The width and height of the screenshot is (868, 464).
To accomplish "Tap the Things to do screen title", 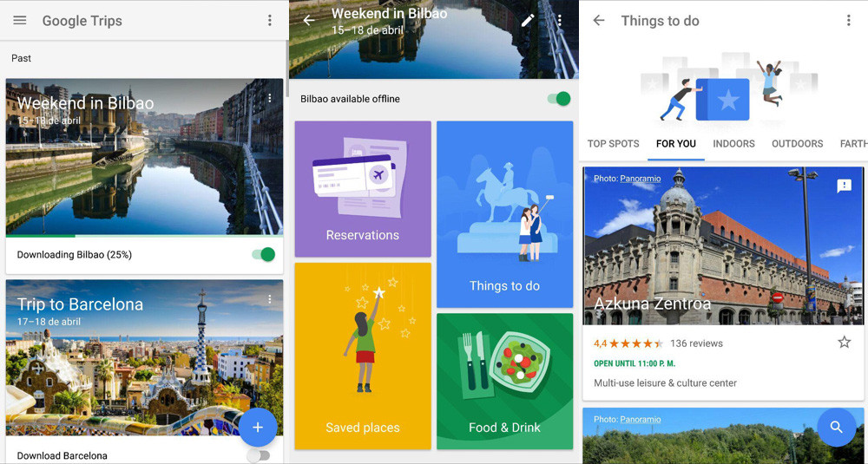I will coord(660,21).
